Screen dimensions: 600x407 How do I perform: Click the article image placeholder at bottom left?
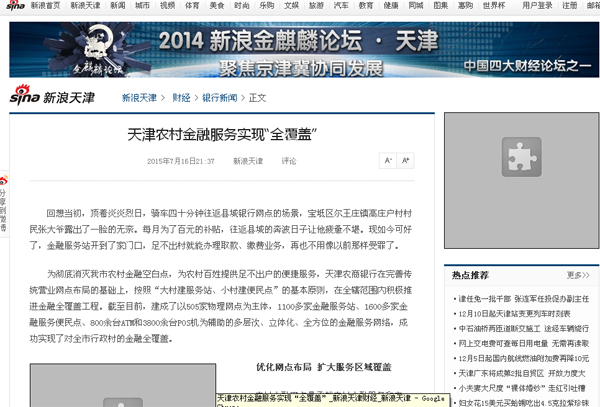pyautogui.click(x=123, y=385)
